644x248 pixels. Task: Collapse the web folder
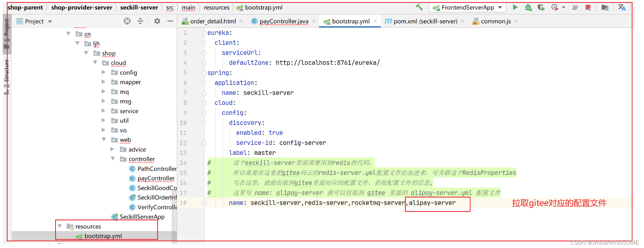(x=104, y=139)
